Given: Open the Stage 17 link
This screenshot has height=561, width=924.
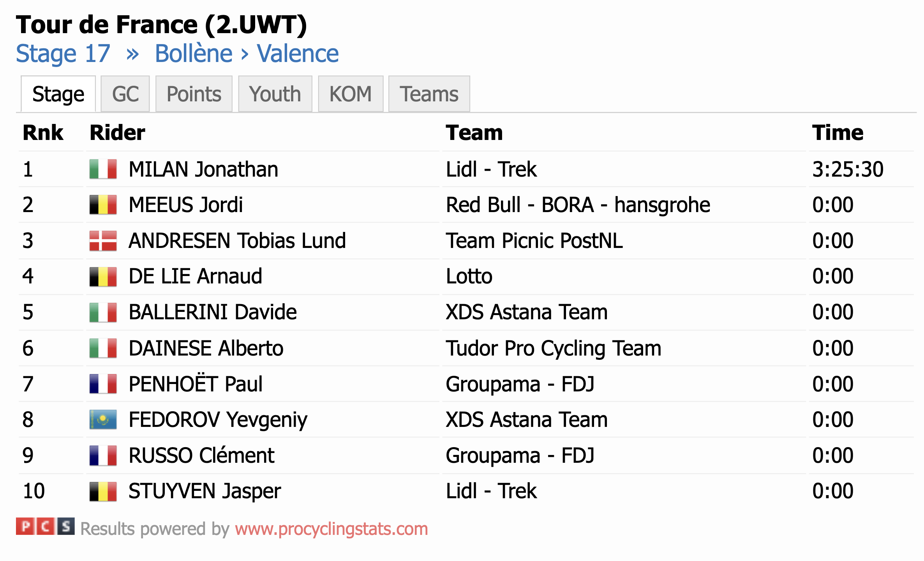Looking at the screenshot, I should (63, 53).
